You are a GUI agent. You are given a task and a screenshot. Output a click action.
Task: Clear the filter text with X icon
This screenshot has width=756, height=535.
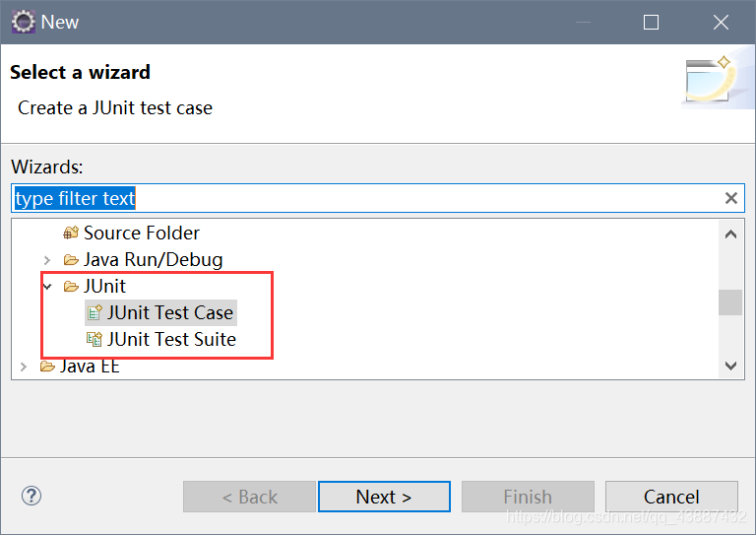[731, 198]
